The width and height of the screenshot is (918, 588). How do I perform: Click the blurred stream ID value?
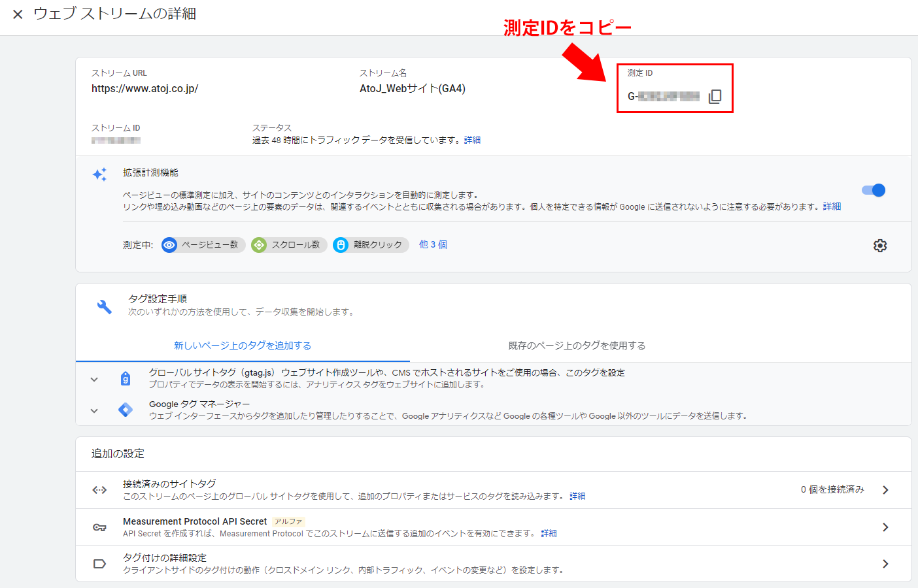click(x=116, y=140)
